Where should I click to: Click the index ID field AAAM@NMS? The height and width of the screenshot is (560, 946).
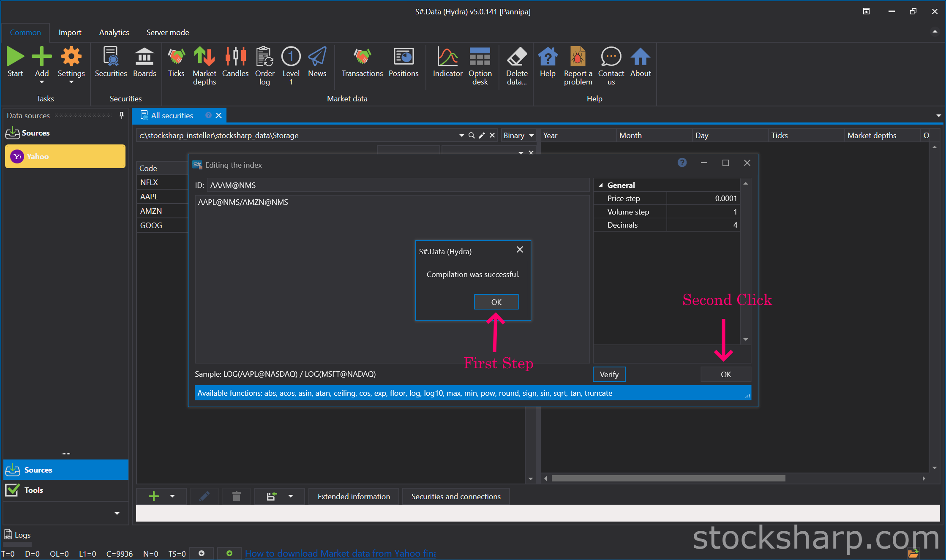[398, 185]
